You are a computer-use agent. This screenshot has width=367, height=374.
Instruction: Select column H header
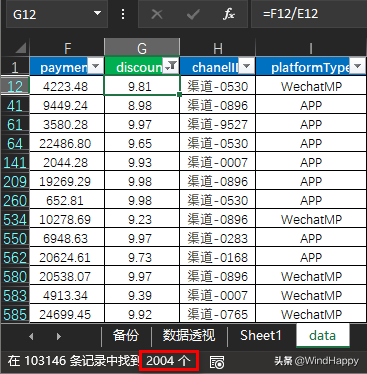point(217,48)
